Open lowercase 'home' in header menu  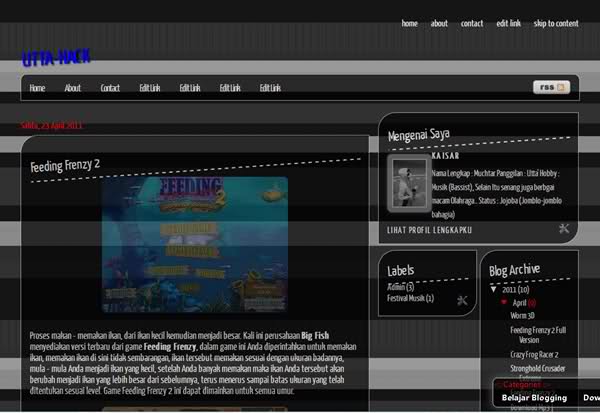pos(409,23)
